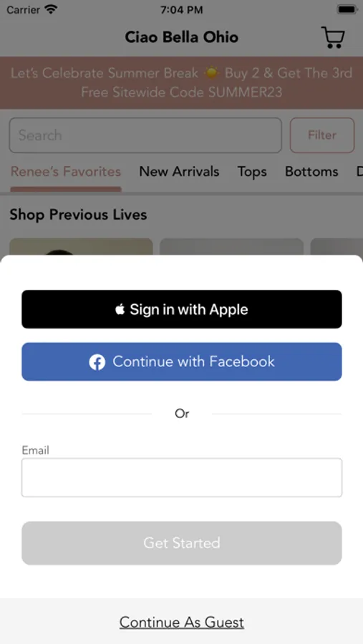Tap the battery indicator icon
The height and width of the screenshot is (644, 363).
[x=347, y=9]
